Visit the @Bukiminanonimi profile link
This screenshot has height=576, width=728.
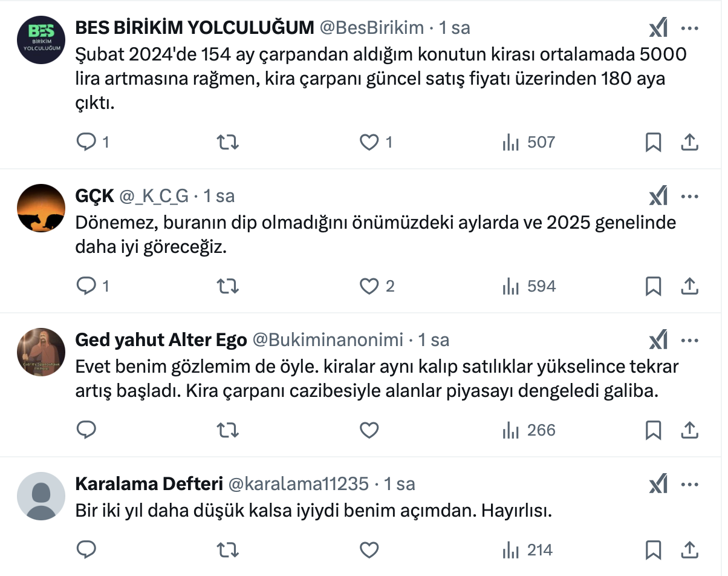327,340
